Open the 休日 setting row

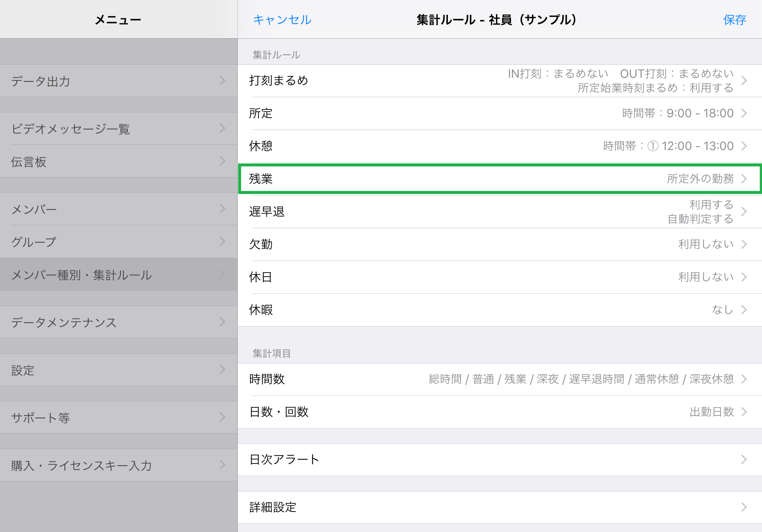tap(500, 277)
